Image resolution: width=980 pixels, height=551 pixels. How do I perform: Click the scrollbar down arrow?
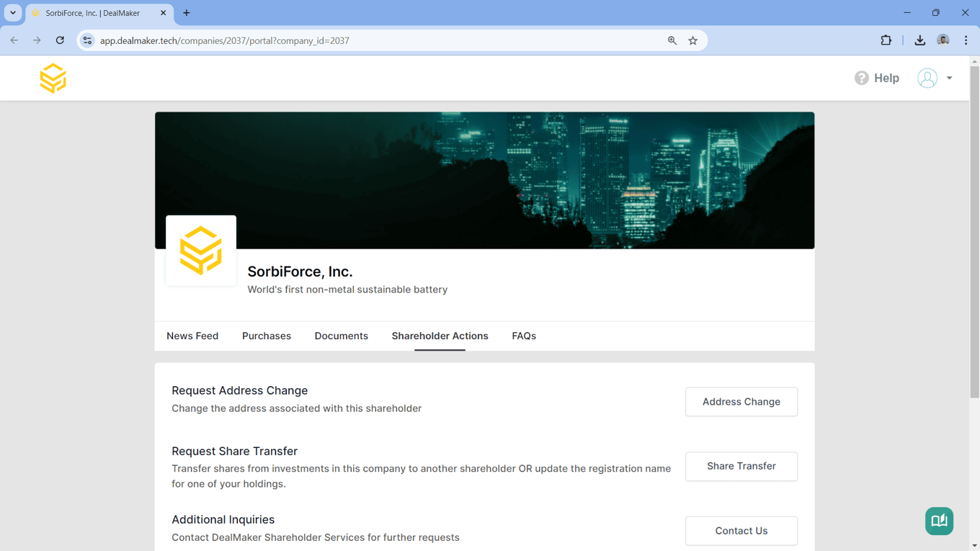pos(974,546)
